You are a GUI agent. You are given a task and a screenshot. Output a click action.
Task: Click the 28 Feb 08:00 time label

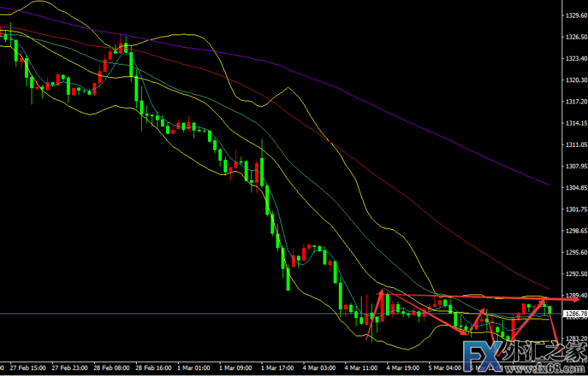click(x=112, y=368)
